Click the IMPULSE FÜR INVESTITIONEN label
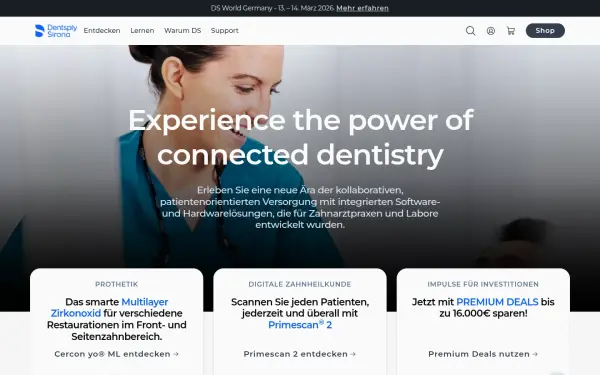 tap(483, 284)
